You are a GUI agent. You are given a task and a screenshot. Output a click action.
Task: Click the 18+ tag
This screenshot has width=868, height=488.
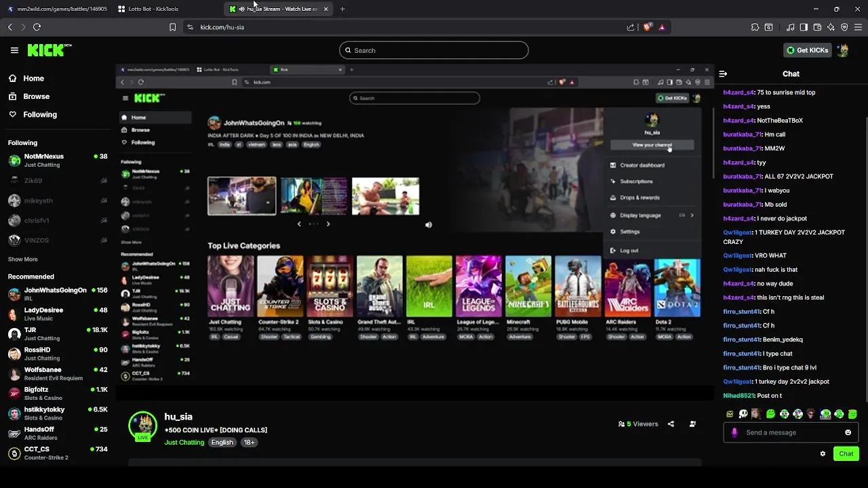pyautogui.click(x=250, y=443)
